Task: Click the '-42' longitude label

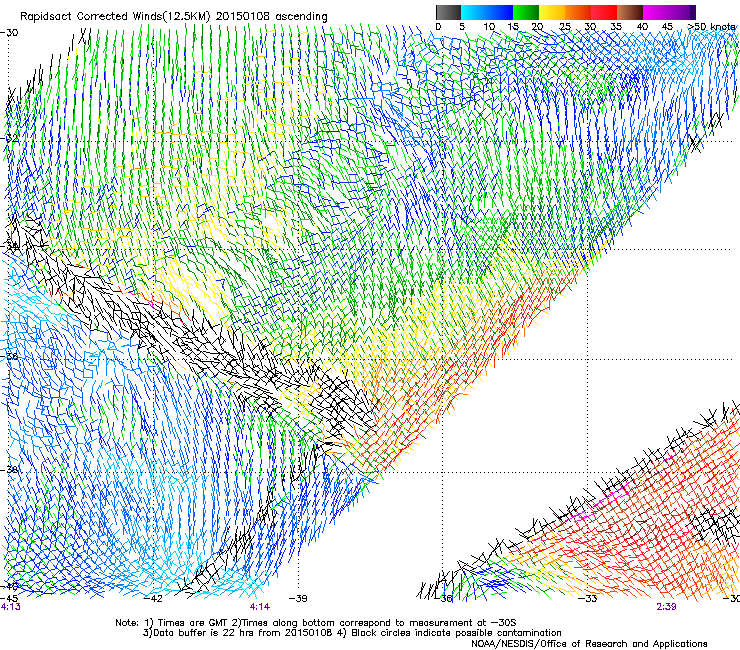Action: click(153, 599)
